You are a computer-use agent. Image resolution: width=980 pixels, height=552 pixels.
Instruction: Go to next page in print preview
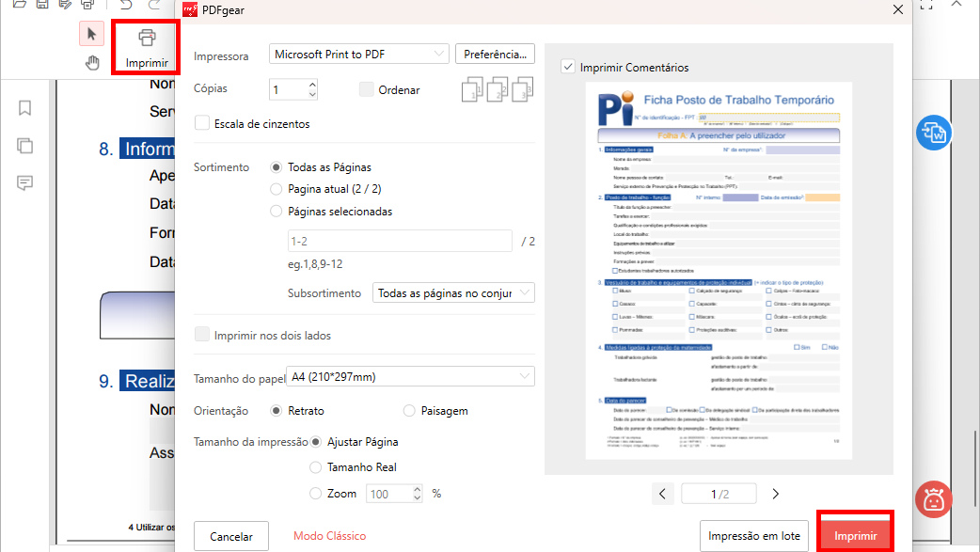point(774,493)
